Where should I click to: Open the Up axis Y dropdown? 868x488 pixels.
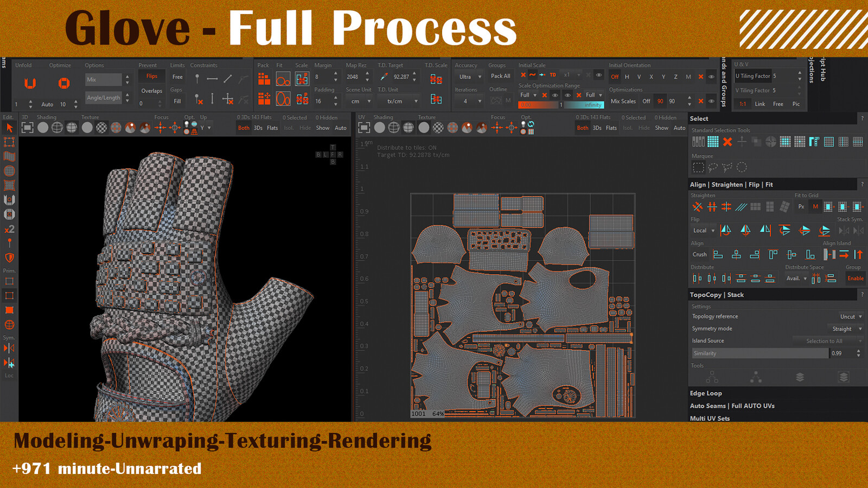[206, 128]
